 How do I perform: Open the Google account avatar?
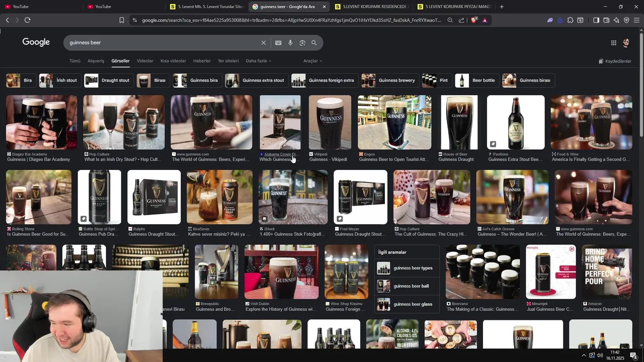[626, 43]
